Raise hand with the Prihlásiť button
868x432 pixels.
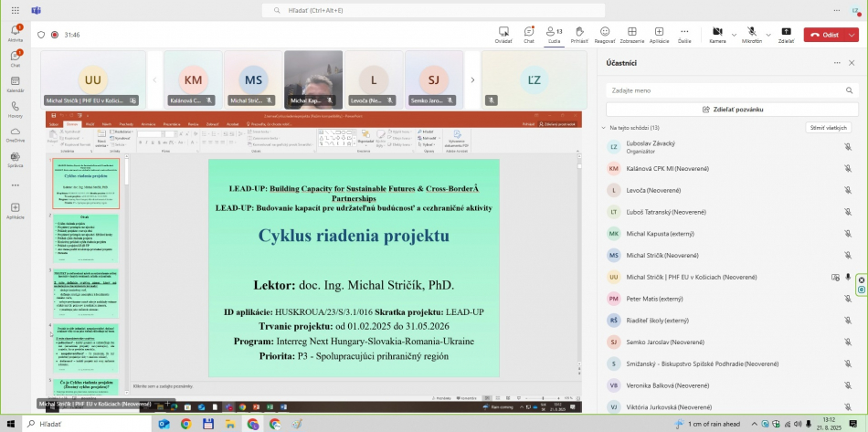pyautogui.click(x=579, y=34)
